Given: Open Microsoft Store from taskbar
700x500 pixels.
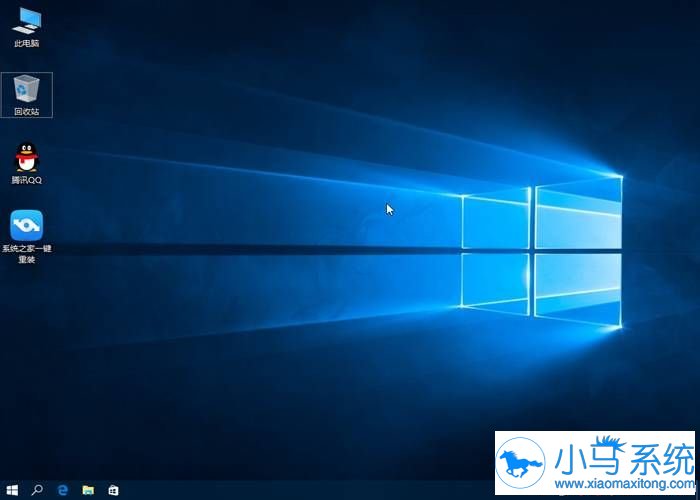Looking at the screenshot, I should click(x=113, y=490).
